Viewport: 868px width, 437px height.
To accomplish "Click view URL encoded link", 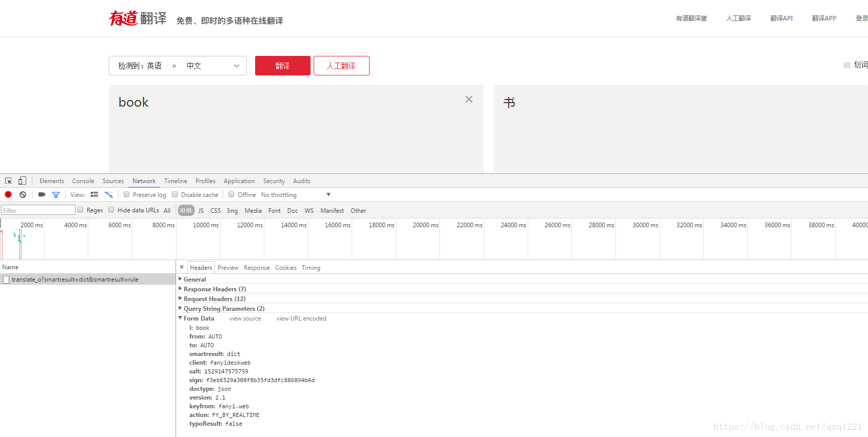I will tap(301, 319).
